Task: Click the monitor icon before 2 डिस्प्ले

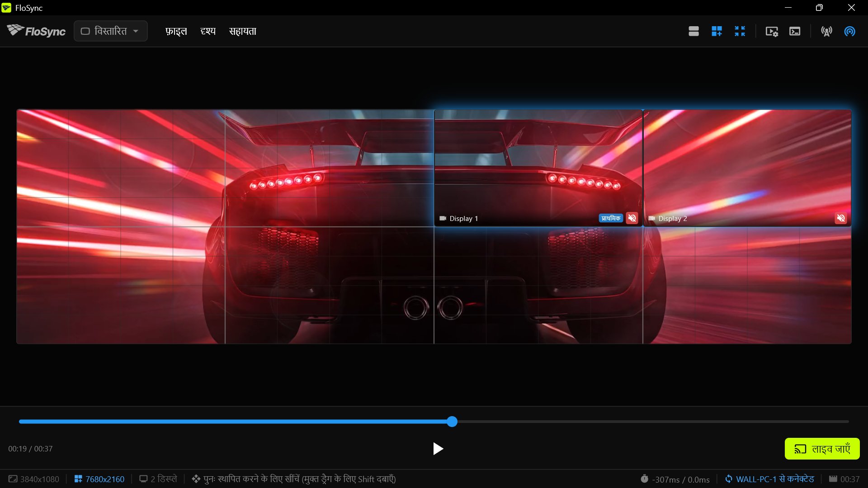Action: 143,479
